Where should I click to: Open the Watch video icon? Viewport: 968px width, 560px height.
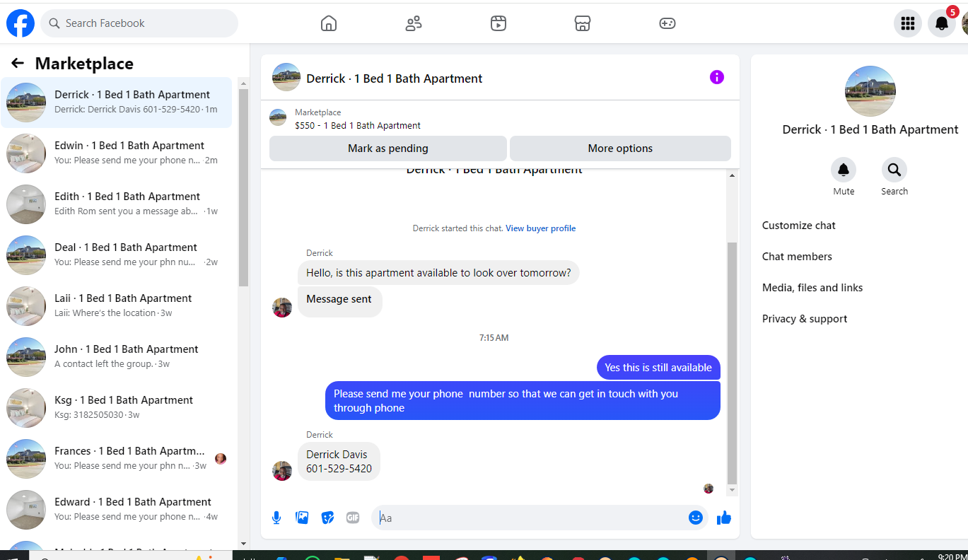click(x=498, y=23)
